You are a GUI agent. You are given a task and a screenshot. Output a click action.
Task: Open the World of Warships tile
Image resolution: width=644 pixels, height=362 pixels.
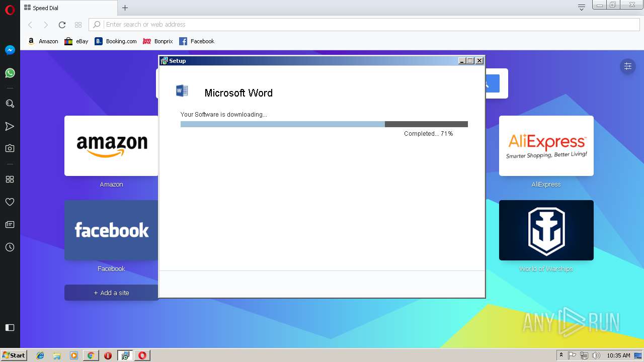tap(546, 230)
